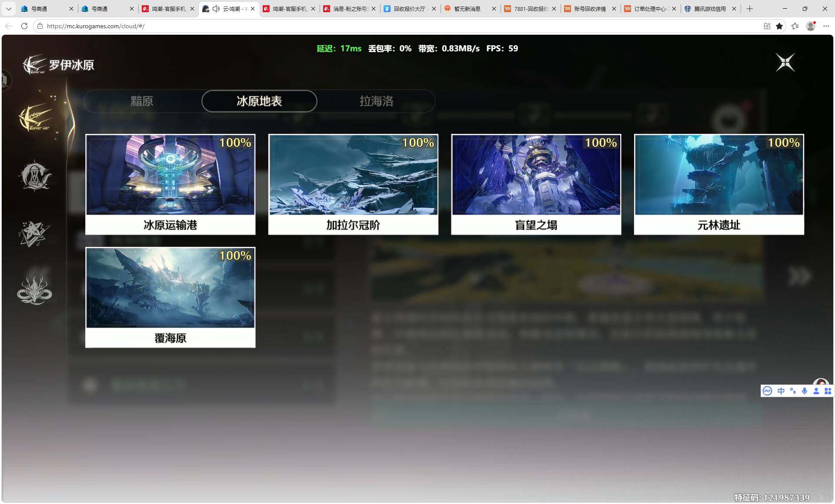The height and width of the screenshot is (504, 835).
Task: Select the second region emblem in the left sidebar
Action: [x=35, y=176]
